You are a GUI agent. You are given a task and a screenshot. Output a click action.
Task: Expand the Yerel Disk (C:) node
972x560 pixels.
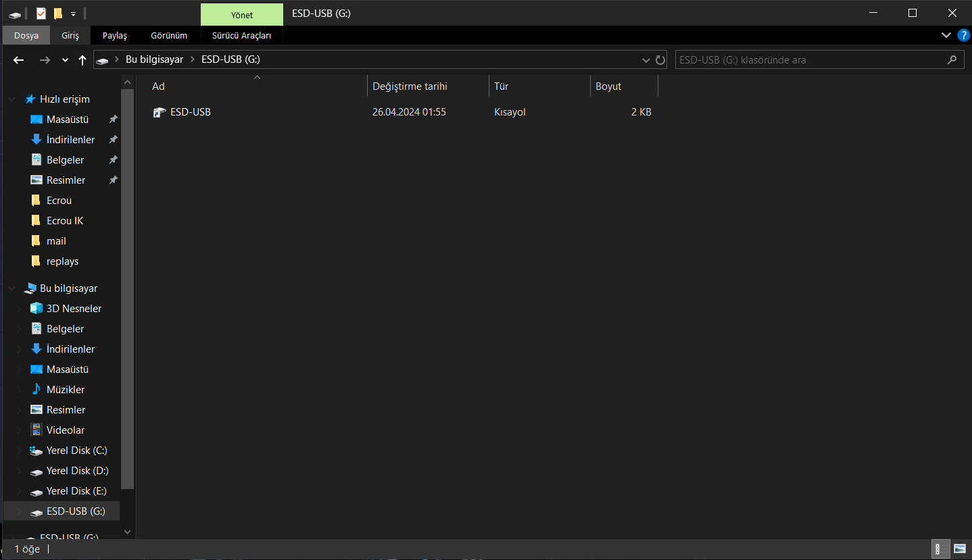pyautogui.click(x=20, y=451)
